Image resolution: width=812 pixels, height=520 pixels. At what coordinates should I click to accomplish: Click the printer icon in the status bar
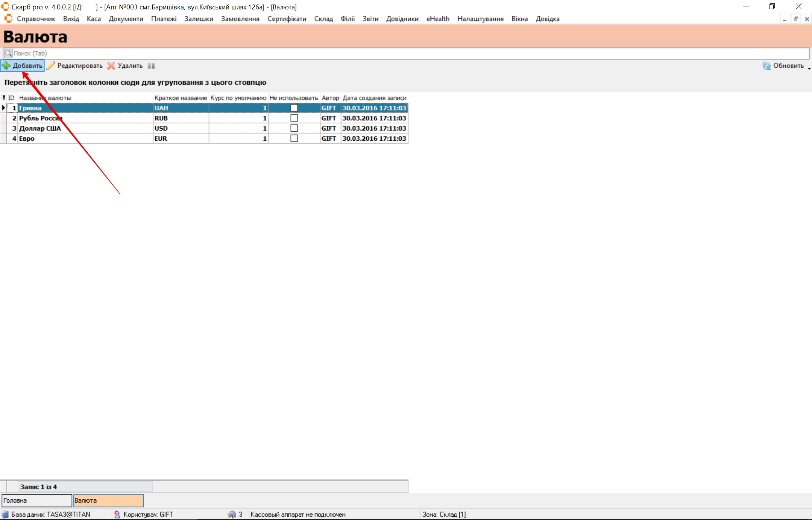pos(232,514)
